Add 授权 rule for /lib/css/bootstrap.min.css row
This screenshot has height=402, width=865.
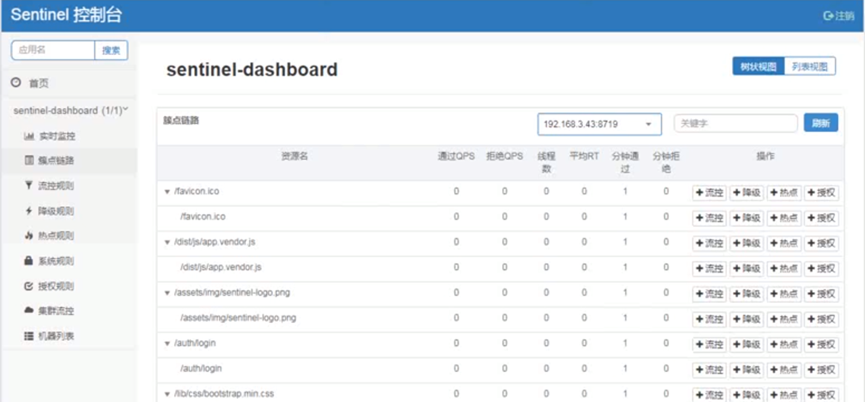pos(821,395)
